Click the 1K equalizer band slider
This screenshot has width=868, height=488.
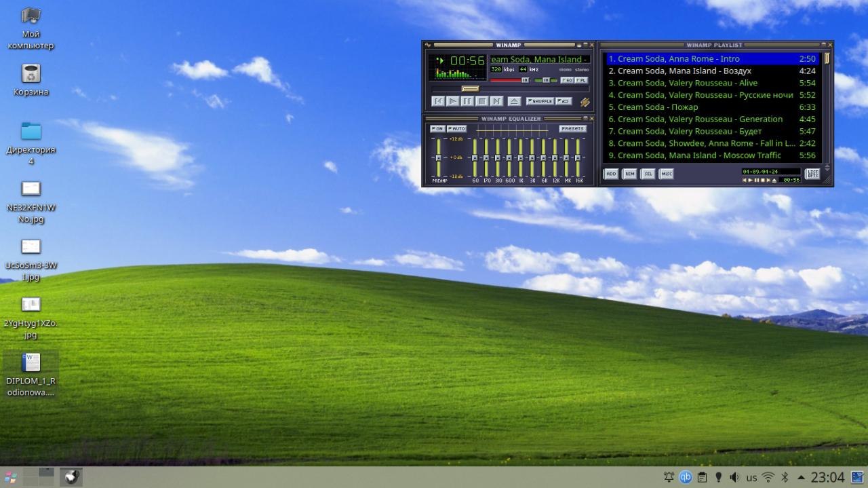tap(521, 157)
